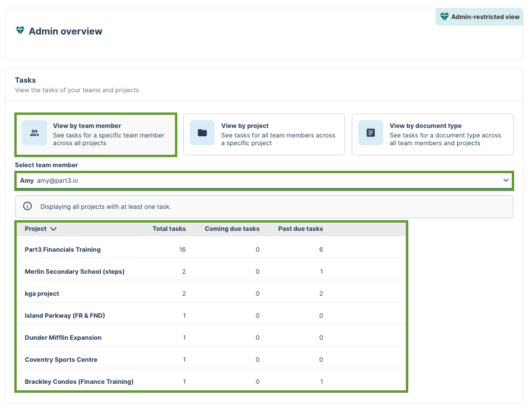532x413 pixels.
Task: Click the team members people icon
Action: click(35, 133)
